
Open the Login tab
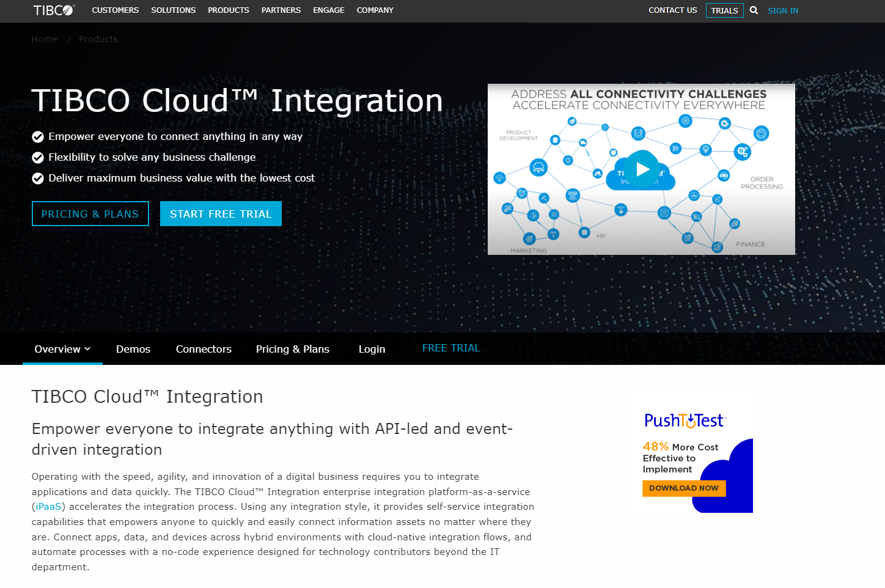click(372, 349)
